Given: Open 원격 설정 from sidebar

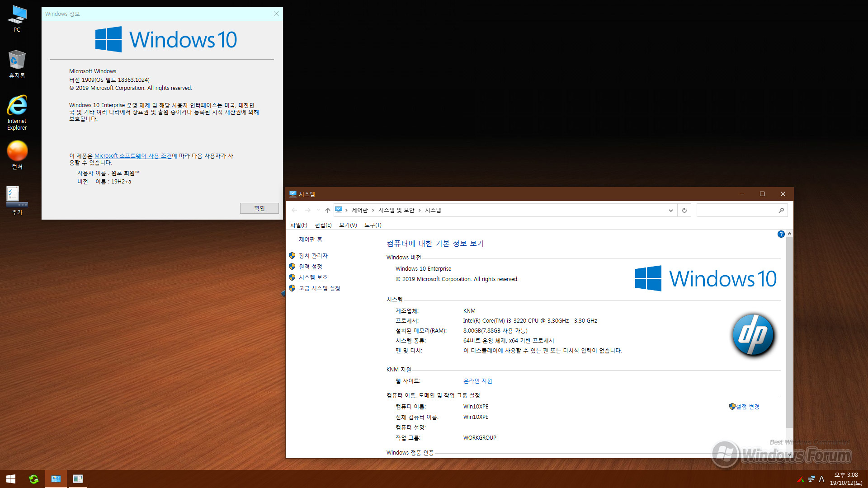Looking at the screenshot, I should 311,267.
